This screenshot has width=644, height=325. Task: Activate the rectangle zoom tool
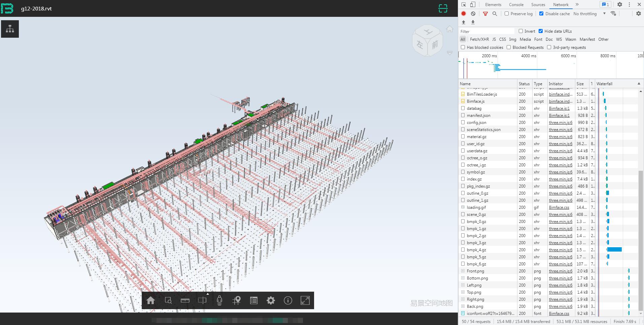(x=168, y=300)
